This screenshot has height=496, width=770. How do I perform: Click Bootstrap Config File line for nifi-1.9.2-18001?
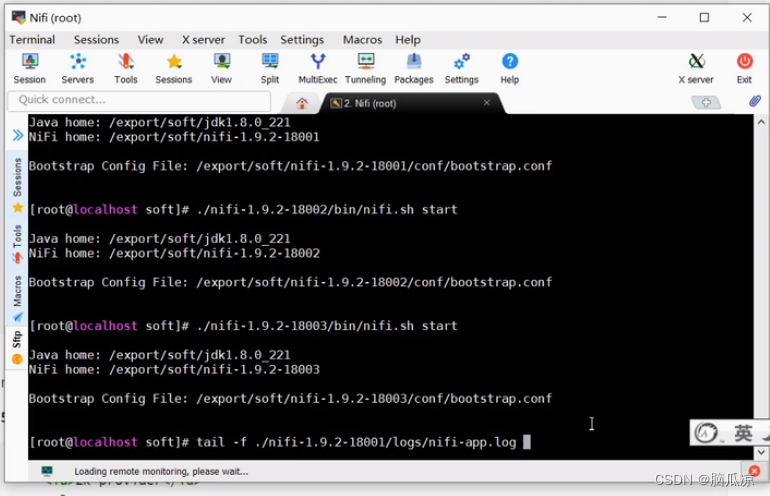point(290,166)
